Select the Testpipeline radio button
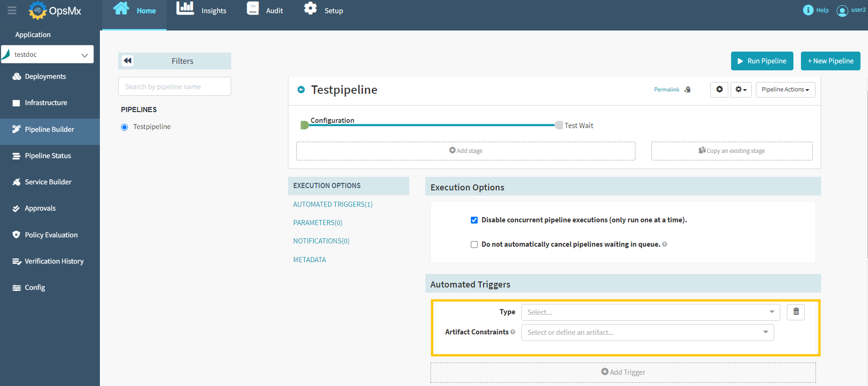 coord(124,127)
